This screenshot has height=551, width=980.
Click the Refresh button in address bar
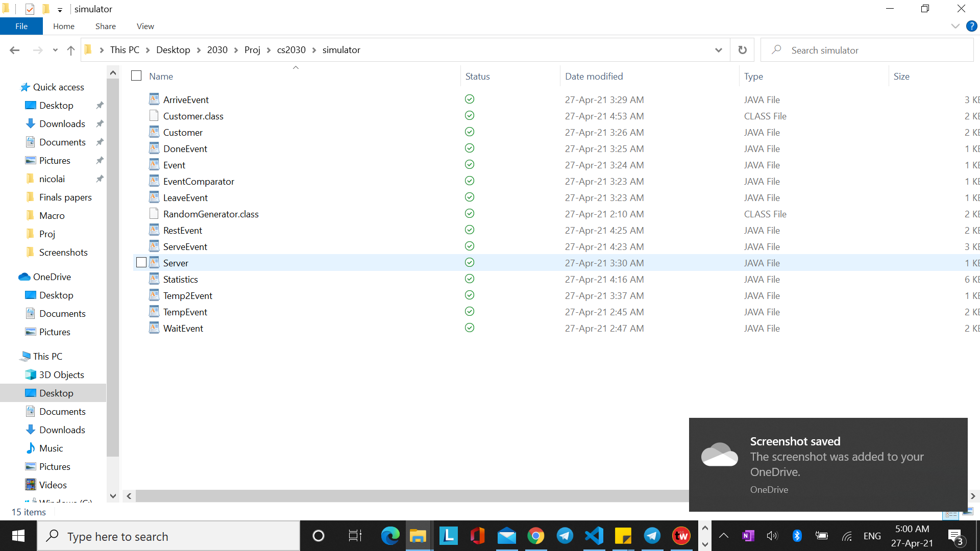tap(742, 50)
